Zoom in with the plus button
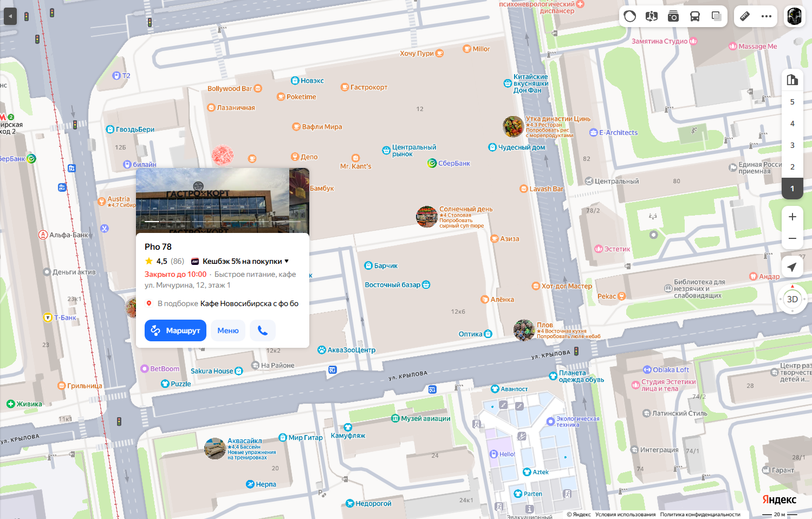Image resolution: width=812 pixels, height=519 pixels. [x=792, y=217]
